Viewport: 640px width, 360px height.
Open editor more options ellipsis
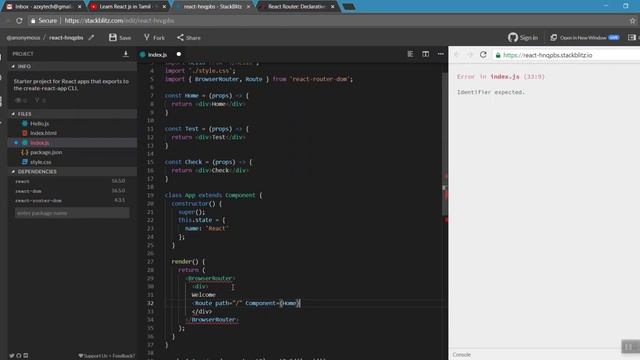[x=440, y=54]
